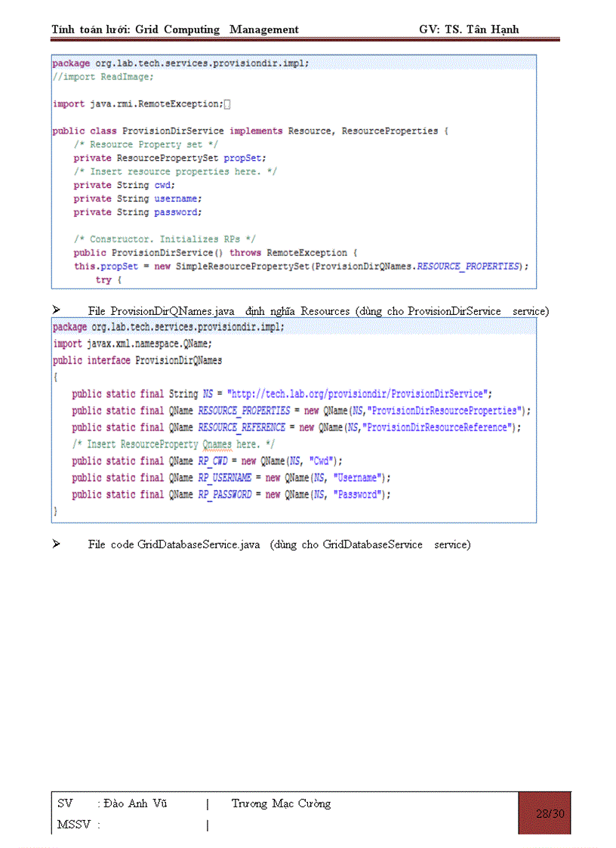Click the Trương Mạc Cường name in footer
The height and width of the screenshot is (848, 616).
[x=280, y=803]
